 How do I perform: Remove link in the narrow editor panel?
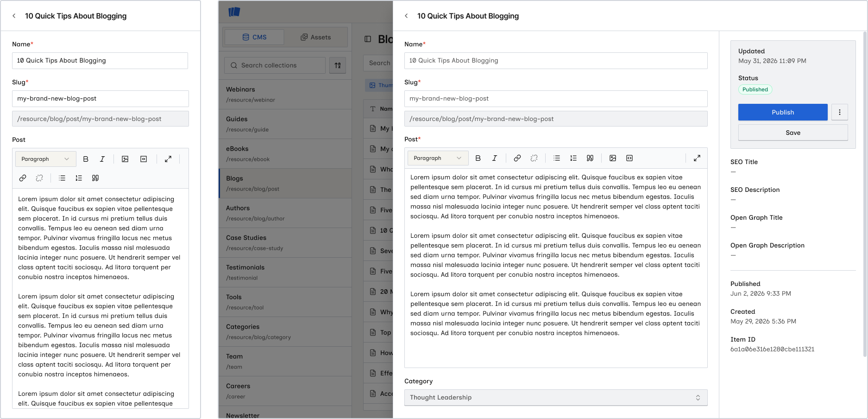pyautogui.click(x=39, y=178)
